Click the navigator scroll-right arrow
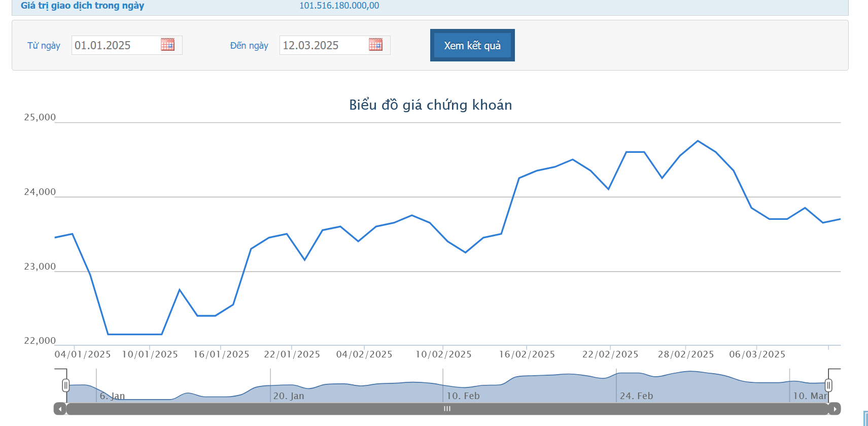This screenshot has width=868, height=426. click(835, 409)
